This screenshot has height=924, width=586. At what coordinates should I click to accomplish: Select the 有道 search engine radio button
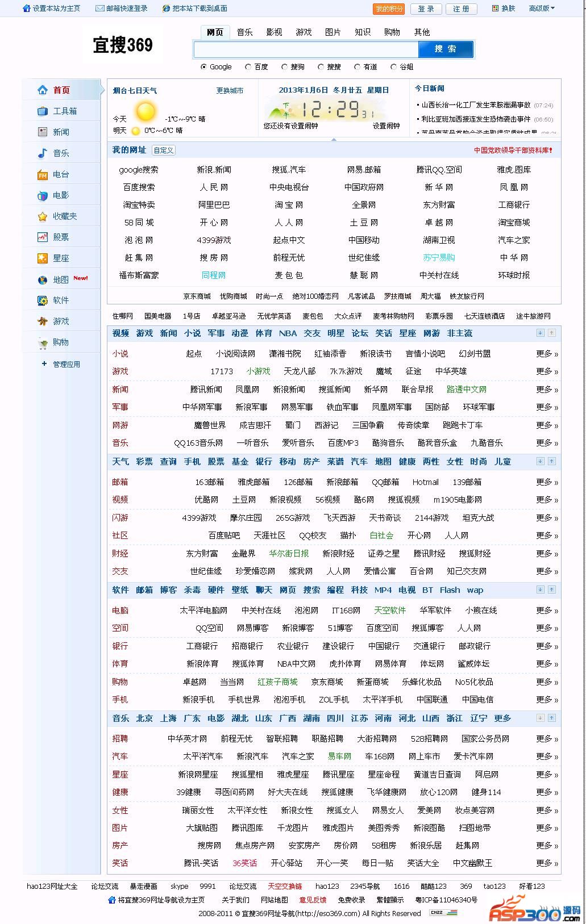[357, 66]
